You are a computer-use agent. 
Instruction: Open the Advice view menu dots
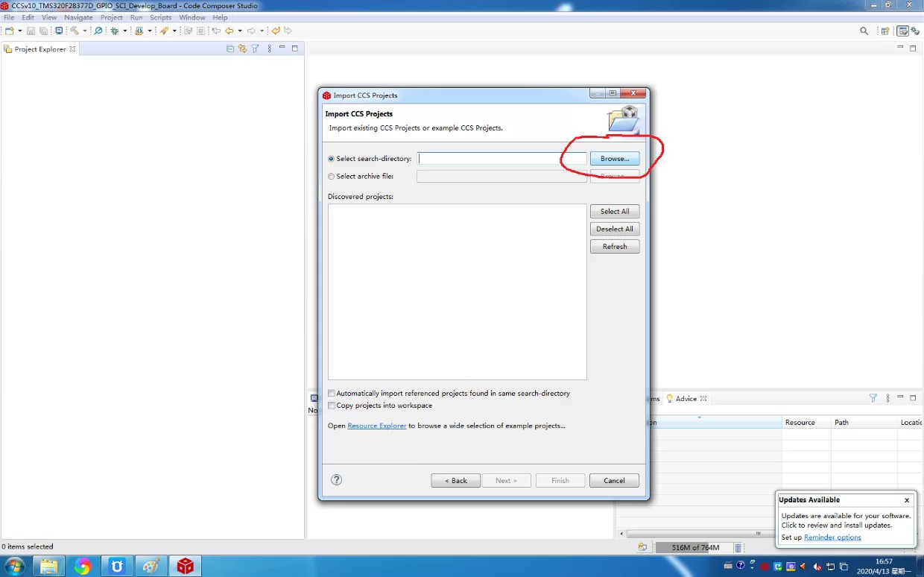coord(887,398)
